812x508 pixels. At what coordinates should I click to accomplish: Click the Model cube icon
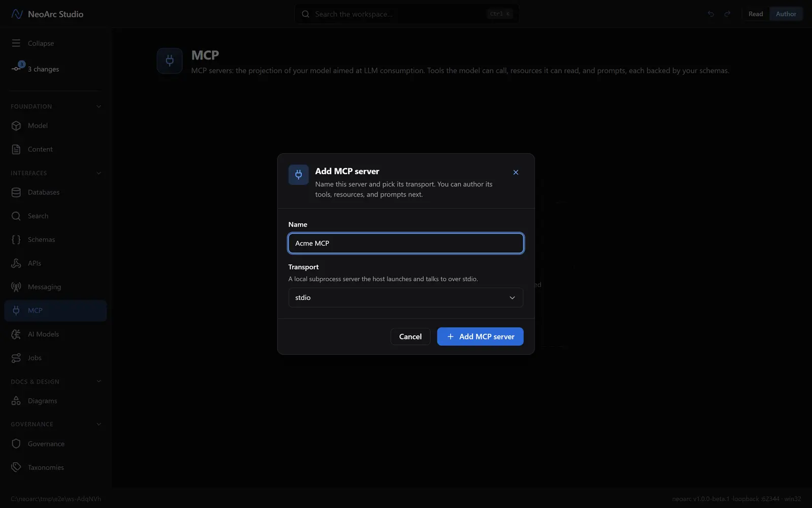16,125
